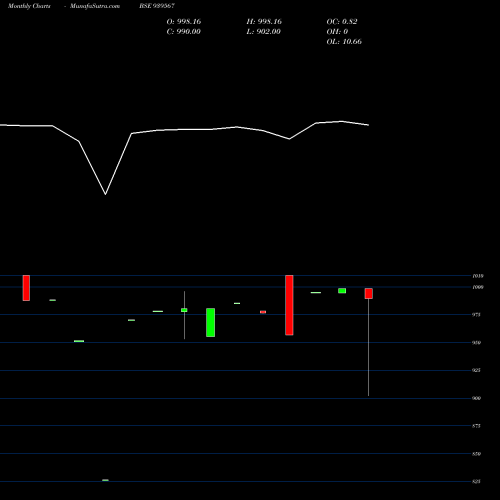500x500 pixels.
Task: Click the 900 price axis label
Action: (x=476, y=398)
